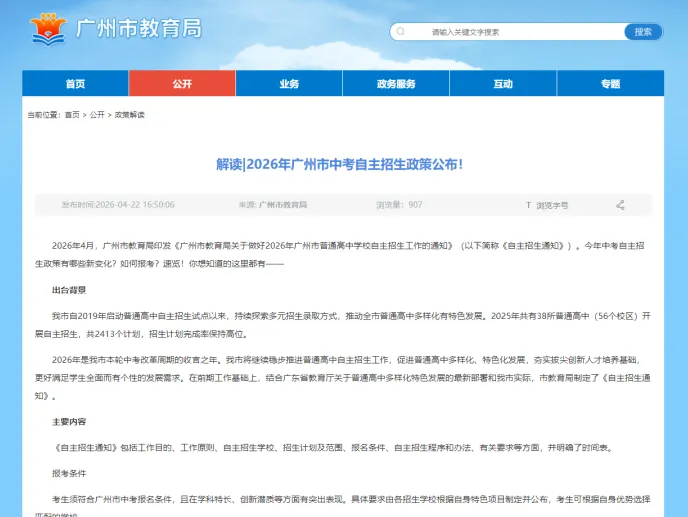This screenshot has width=688, height=517.
Task: Click the magnifier icon in search box
Action: tap(400, 32)
